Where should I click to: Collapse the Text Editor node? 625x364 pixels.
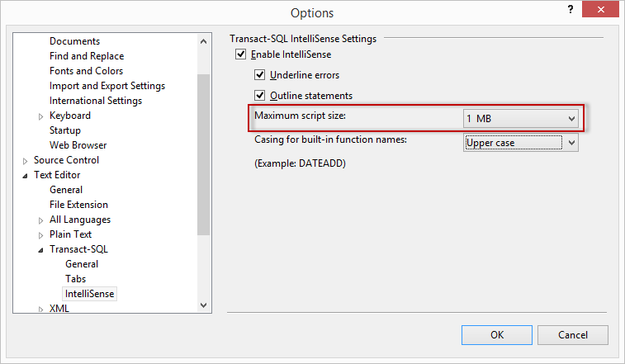[26, 176]
